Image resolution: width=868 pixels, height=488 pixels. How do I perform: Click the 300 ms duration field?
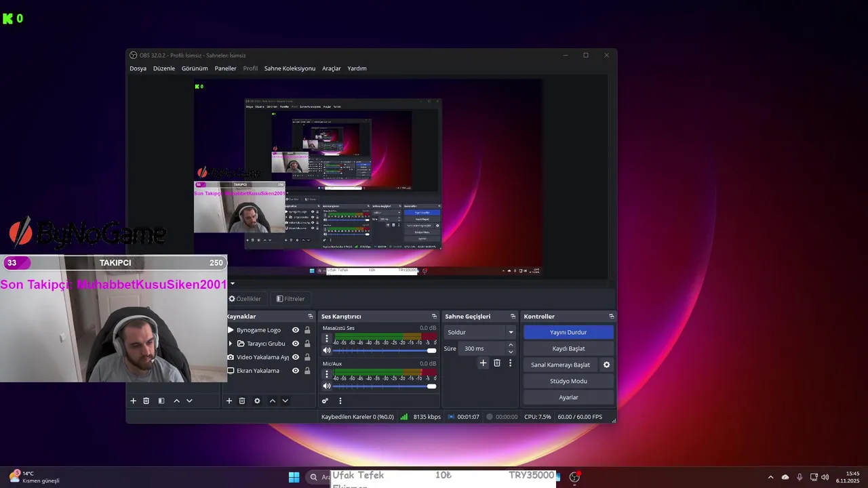pos(482,348)
